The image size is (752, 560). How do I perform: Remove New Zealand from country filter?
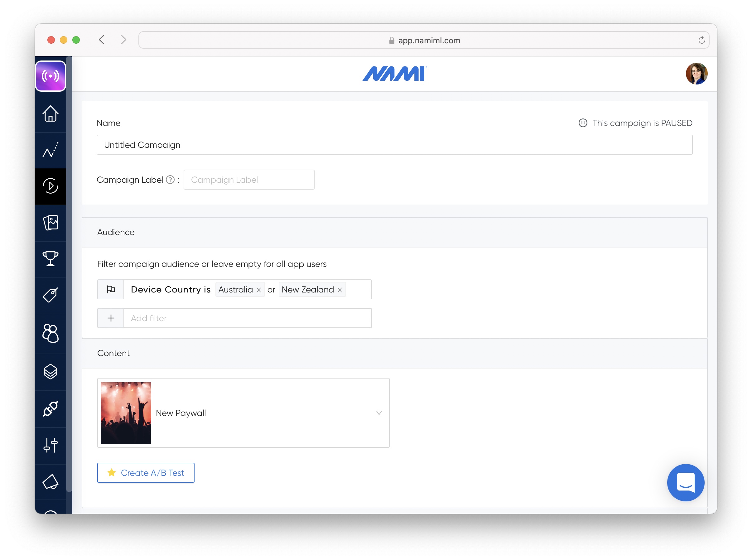340,290
